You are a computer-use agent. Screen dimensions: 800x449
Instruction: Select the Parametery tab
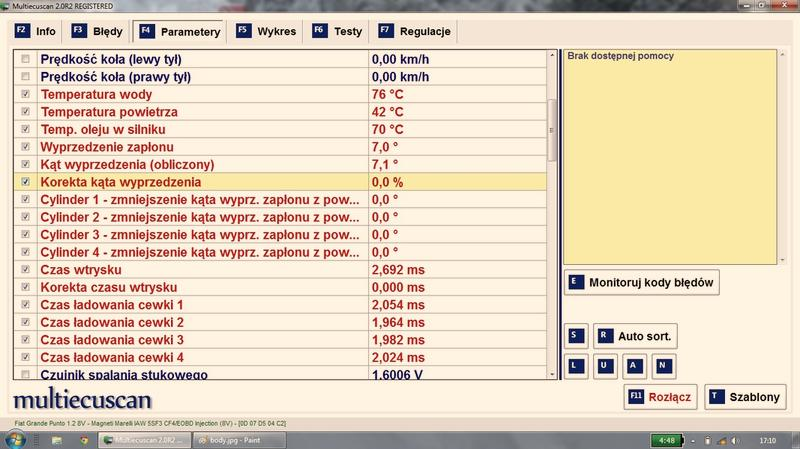pyautogui.click(x=179, y=32)
